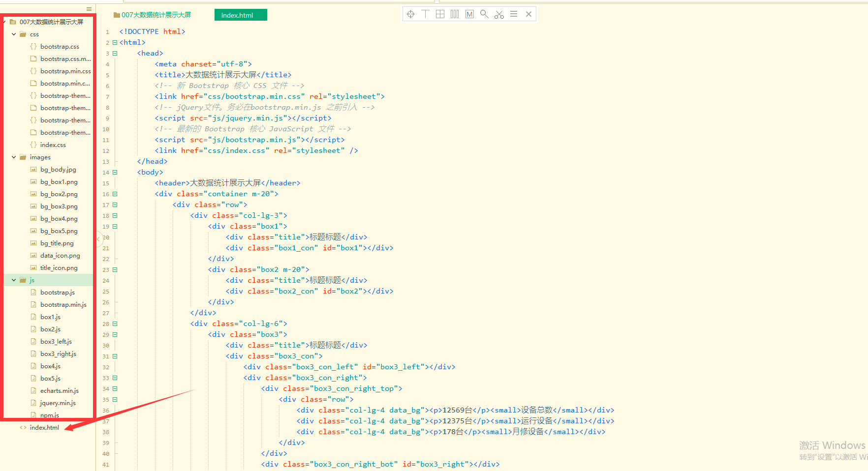Viewport: 868px width, 471px height.
Task: Fold the html tag on line 2
Action: tap(115, 42)
